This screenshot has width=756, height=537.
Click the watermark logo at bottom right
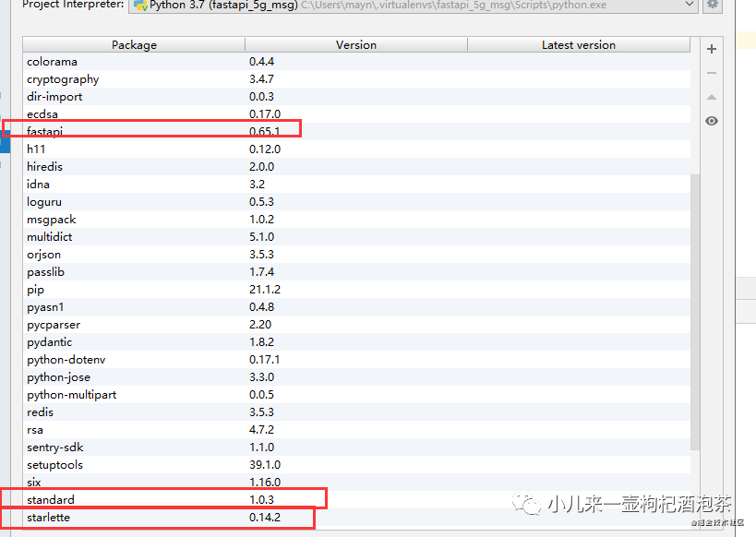point(525,505)
